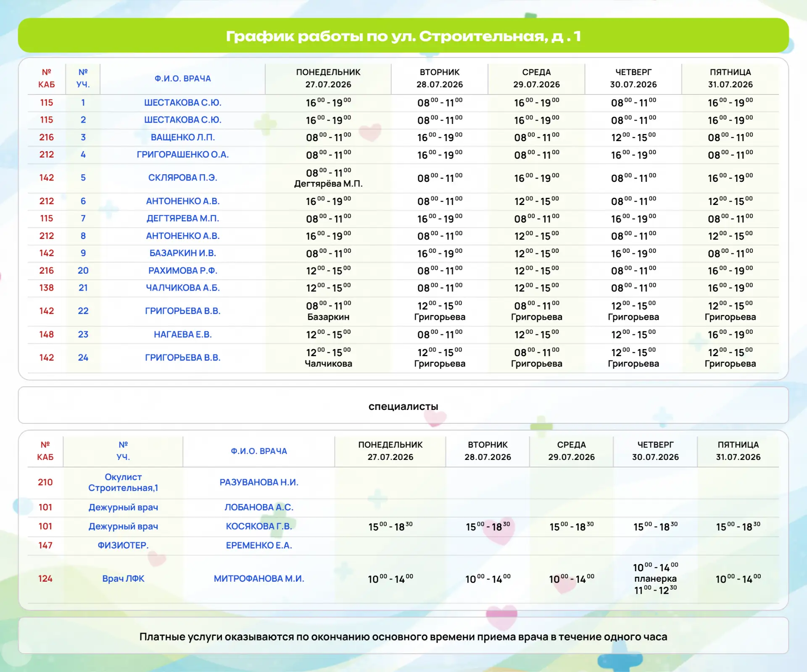807x672 pixels.
Task: Click upper table header "ПОНЕДЕЛЬНИК 27.07.2026"
Action: tap(328, 78)
